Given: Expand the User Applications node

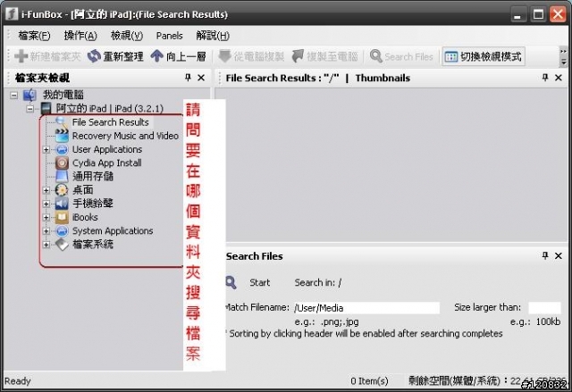Looking at the screenshot, I should click(46, 150).
